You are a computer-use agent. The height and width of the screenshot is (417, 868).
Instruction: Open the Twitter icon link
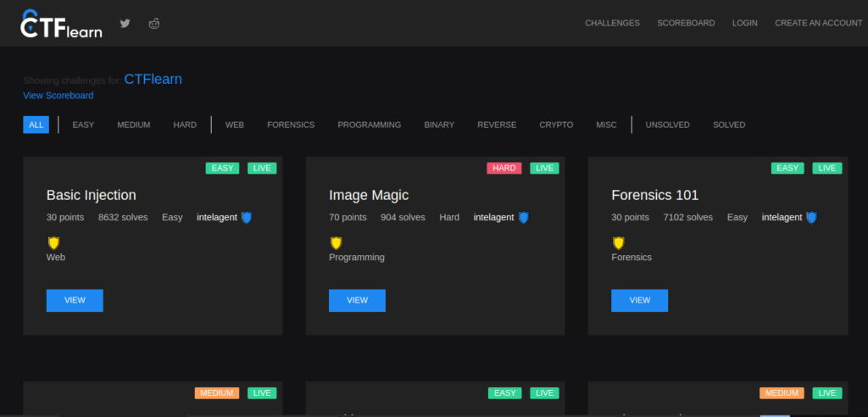point(125,23)
